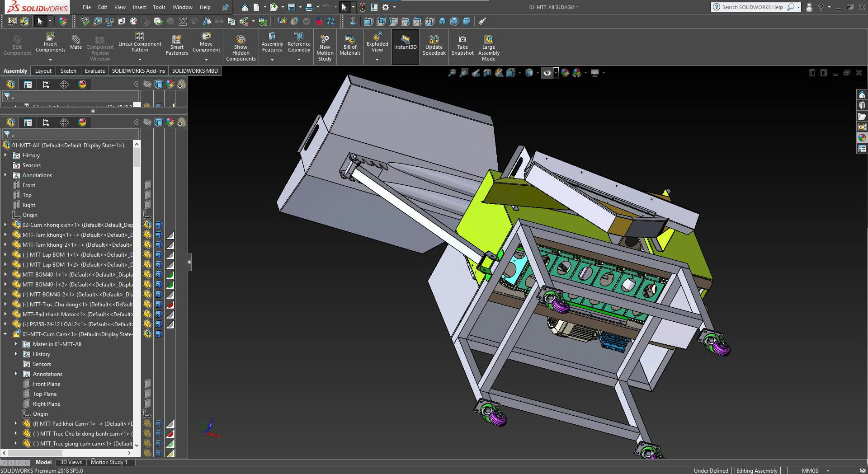Click Move Component button
The width and height of the screenshot is (868, 474).
(x=206, y=42)
